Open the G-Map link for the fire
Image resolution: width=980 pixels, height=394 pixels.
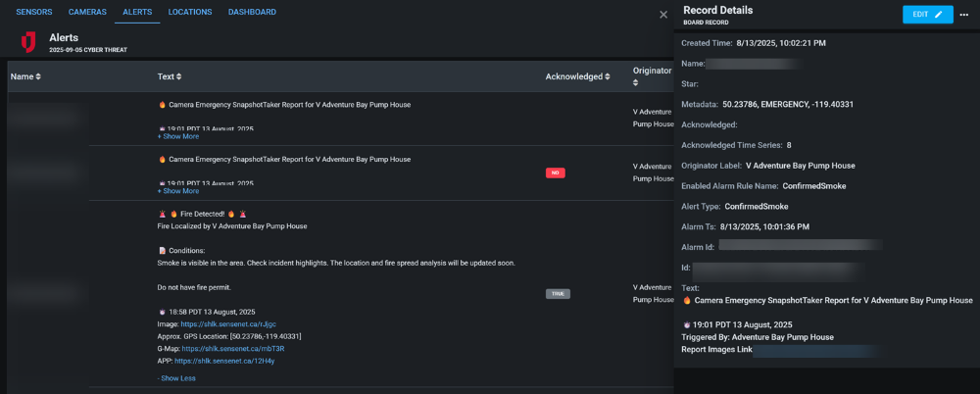click(232, 348)
